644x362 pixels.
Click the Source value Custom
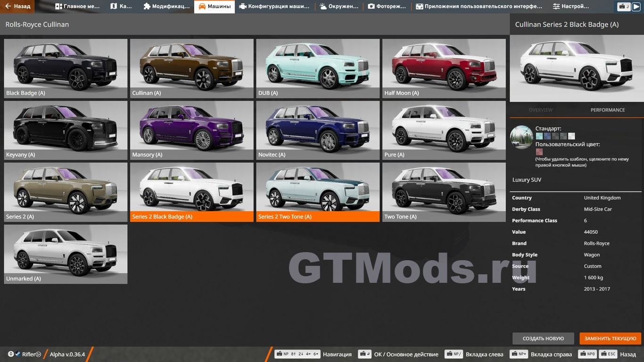tap(593, 266)
